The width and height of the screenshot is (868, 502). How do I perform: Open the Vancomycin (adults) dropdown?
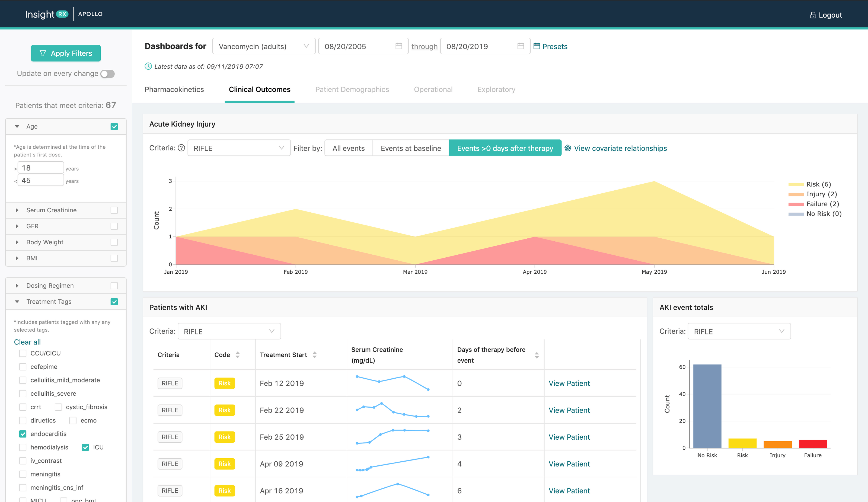coord(263,46)
